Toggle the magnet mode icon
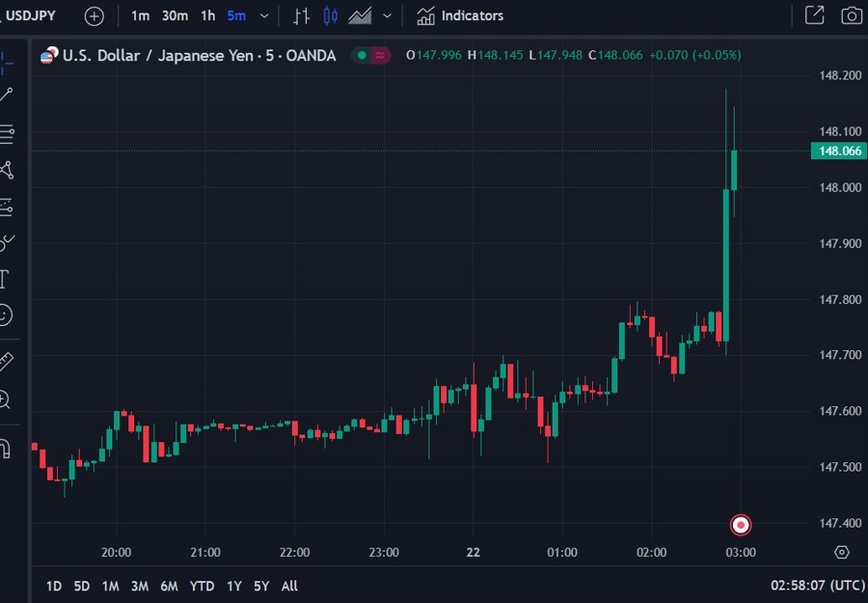868x603 pixels. point(5,449)
